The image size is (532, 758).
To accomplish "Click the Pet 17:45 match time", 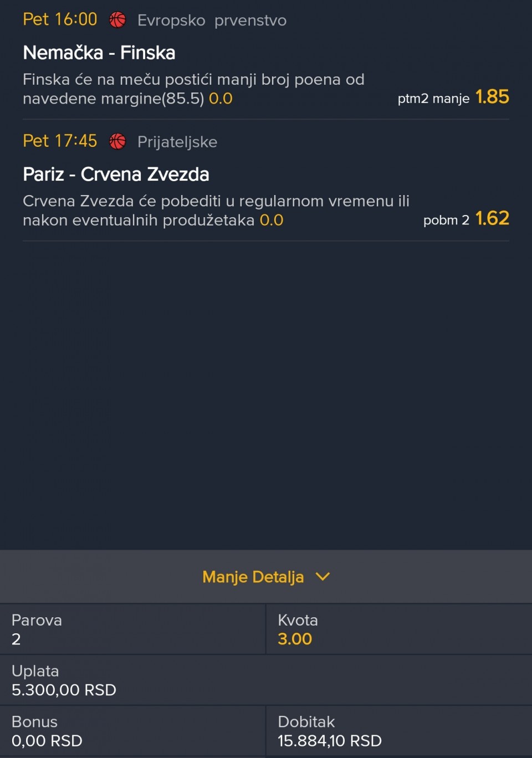I will (x=60, y=141).
